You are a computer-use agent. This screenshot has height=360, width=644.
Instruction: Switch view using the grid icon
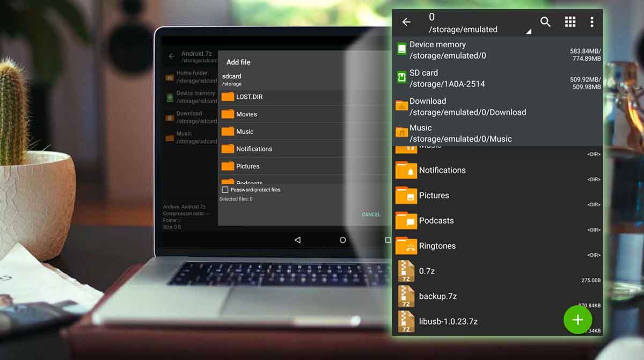click(570, 22)
